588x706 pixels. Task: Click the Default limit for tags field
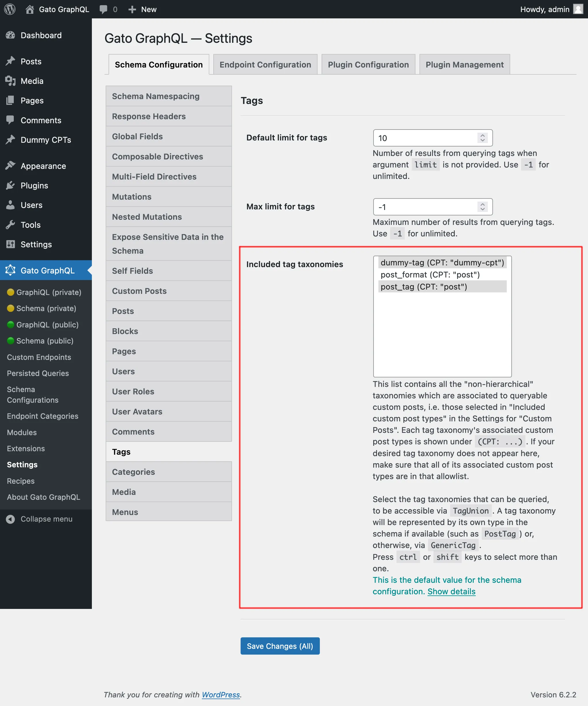coord(432,138)
